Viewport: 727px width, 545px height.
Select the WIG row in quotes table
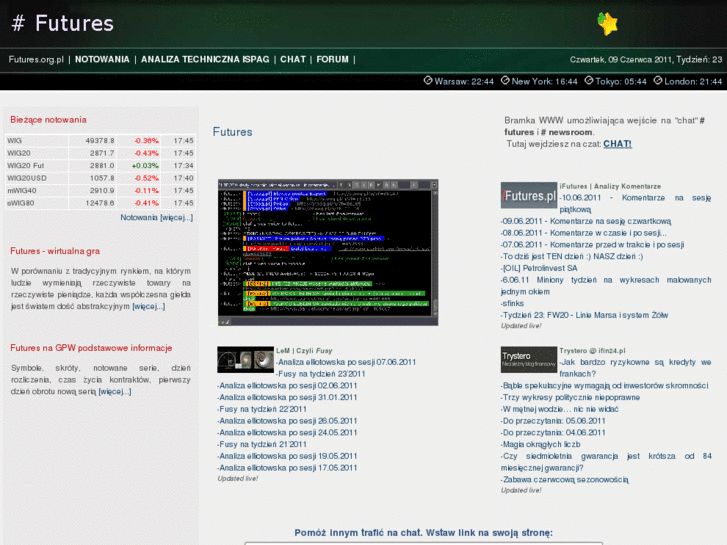click(101, 141)
